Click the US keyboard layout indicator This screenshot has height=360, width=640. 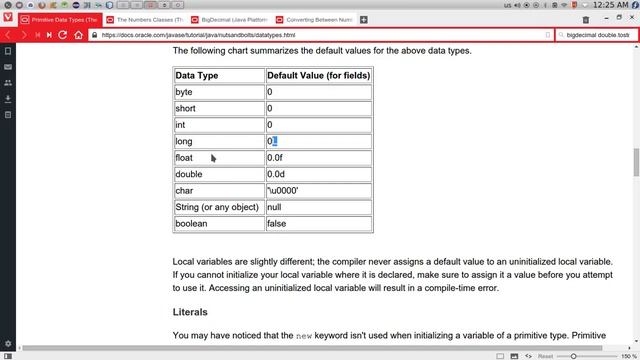(507, 5)
